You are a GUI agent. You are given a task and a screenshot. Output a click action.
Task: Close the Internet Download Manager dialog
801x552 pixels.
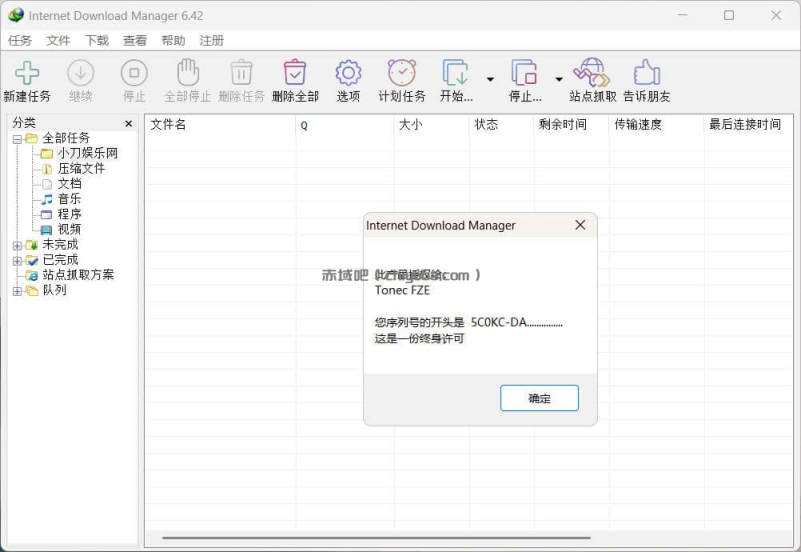pos(580,225)
